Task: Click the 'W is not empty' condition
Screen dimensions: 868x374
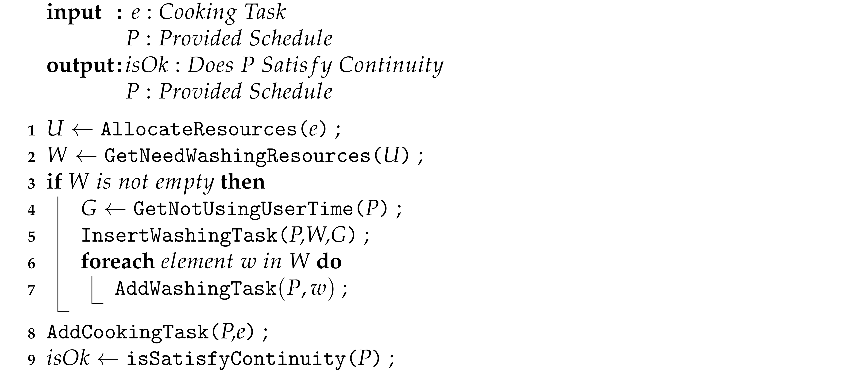Action: (141, 182)
